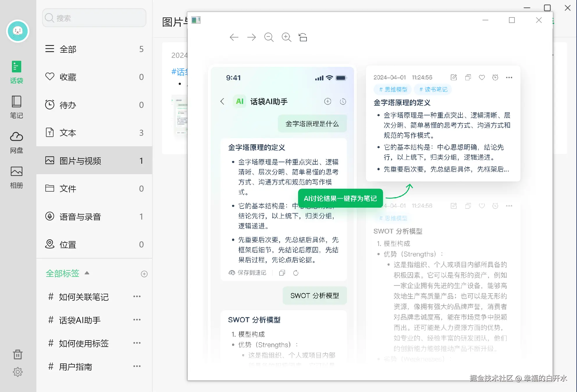Viewport: 577px width, 392px height.
Task: Open the 相册 album panel
Action: [x=17, y=177]
